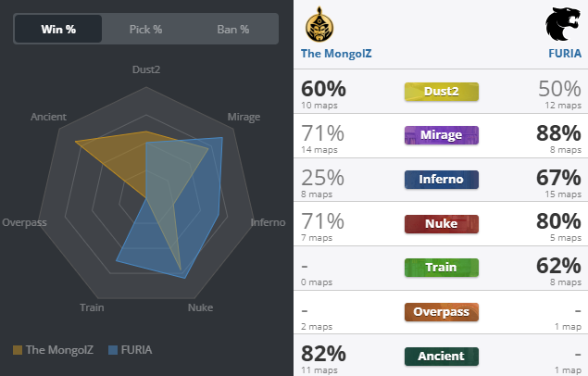Click the Train map badge

[x=442, y=268]
